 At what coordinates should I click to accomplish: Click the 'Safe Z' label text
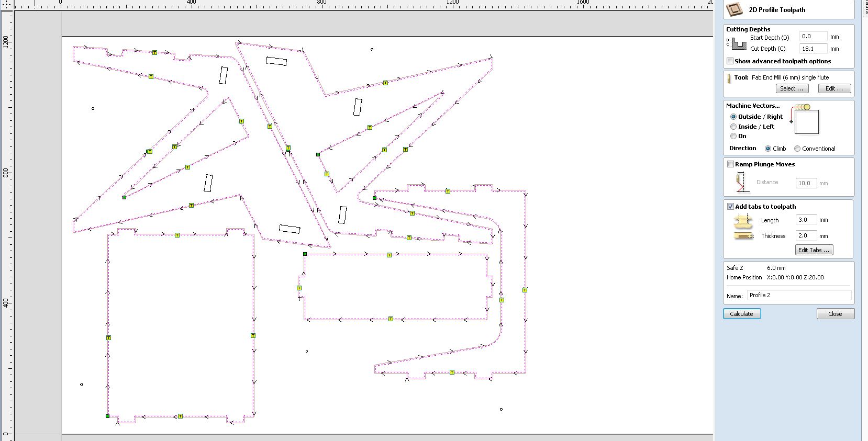point(735,268)
